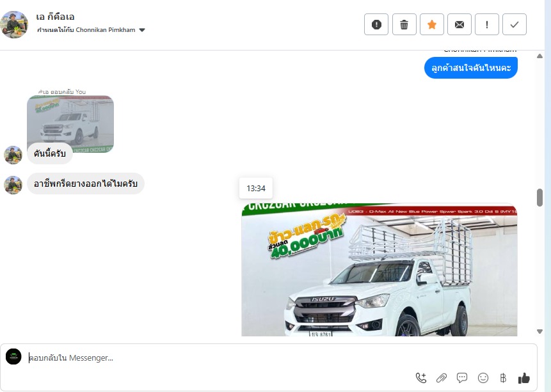
Task: Click the baht payment icon
Action: tap(503, 378)
